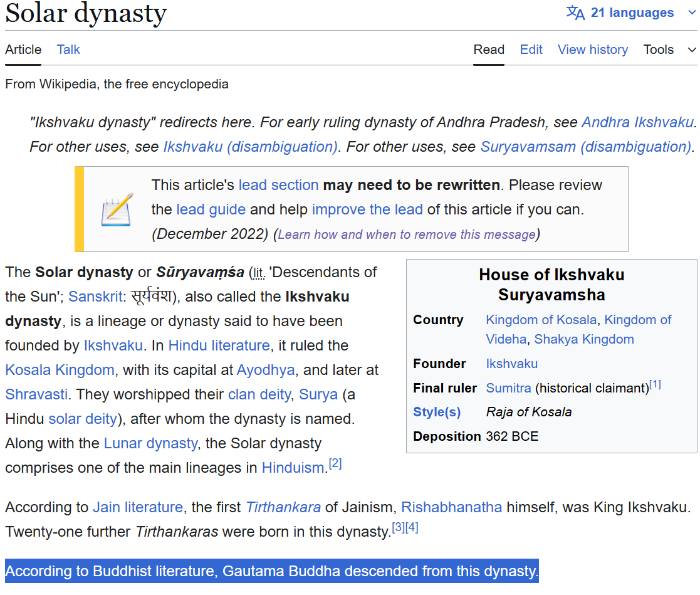Open the Edit tab
Image resolution: width=700 pixels, height=595 pixels.
(531, 50)
